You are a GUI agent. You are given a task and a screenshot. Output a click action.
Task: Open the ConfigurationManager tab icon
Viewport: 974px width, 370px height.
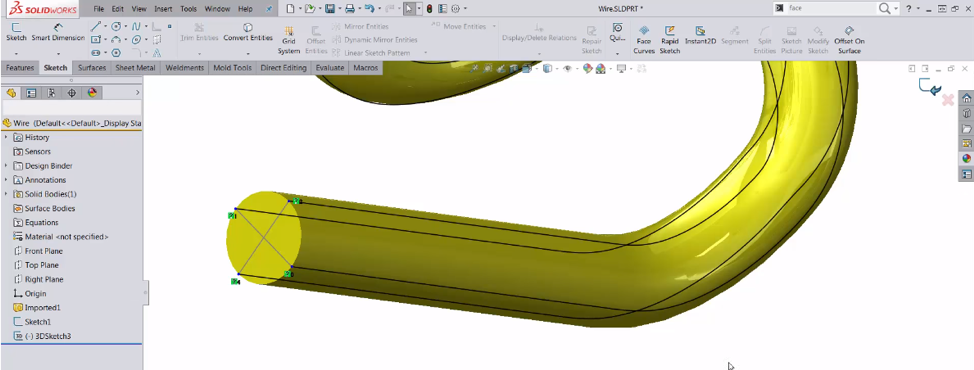[51, 93]
